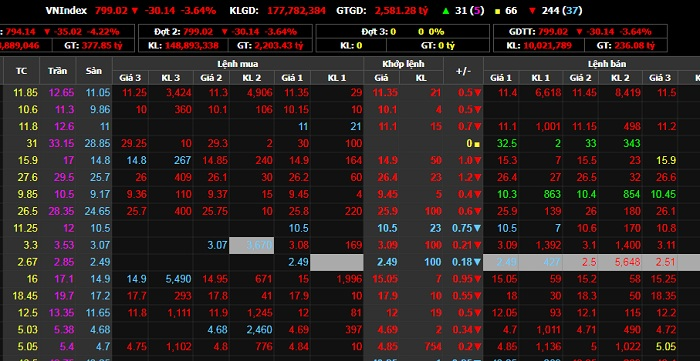Image resolution: width=700 pixels, height=361 pixels.
Task: Select sell volume cell 5,648
Action: (x=628, y=262)
